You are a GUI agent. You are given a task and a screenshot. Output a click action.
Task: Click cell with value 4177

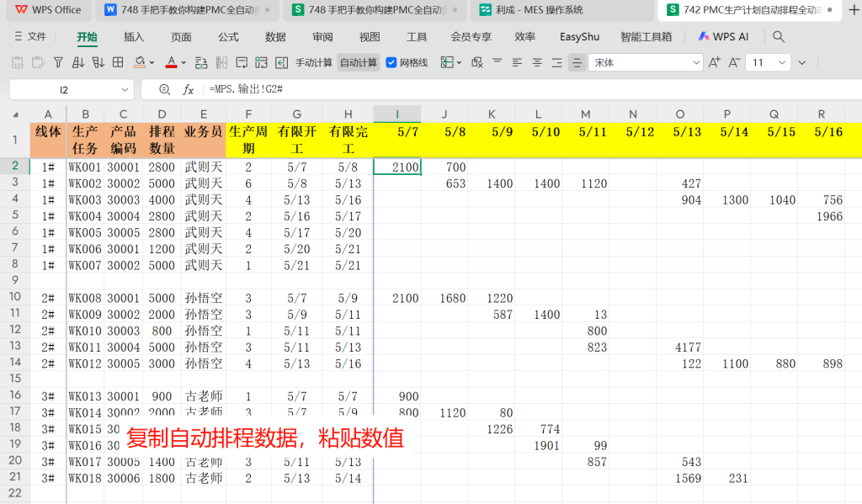680,347
